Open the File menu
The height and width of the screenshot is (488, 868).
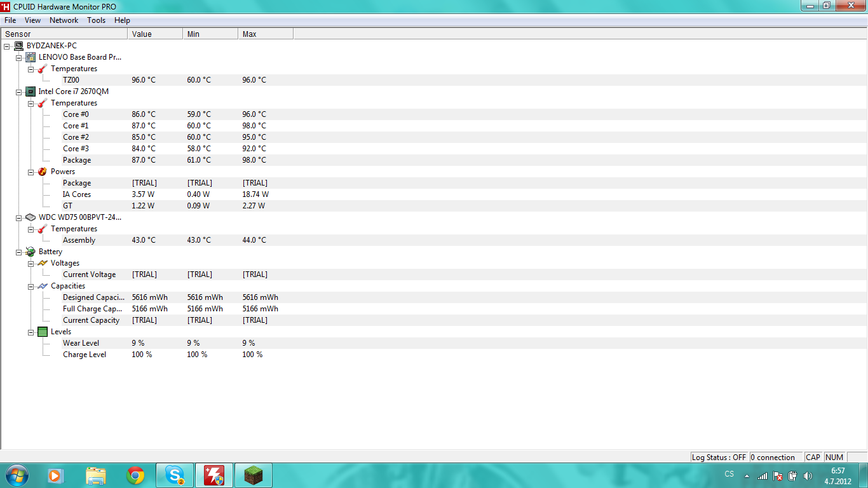point(10,20)
